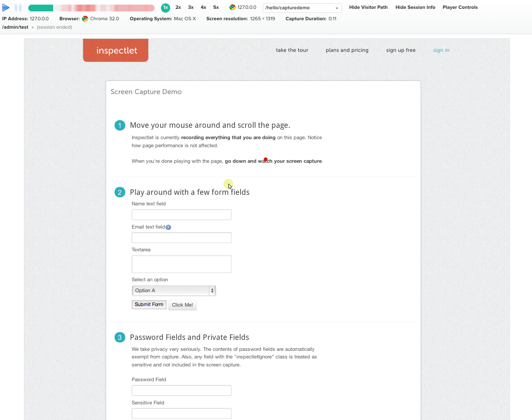Open the Option A select dropdown

point(174,291)
